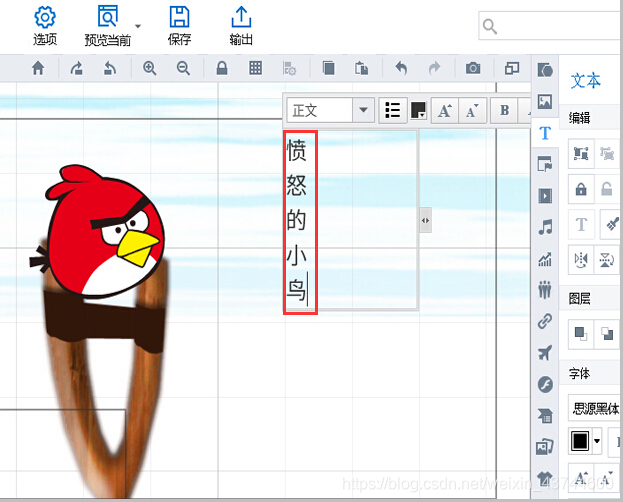Undo the last action
This screenshot has height=502, width=623.
point(401,68)
